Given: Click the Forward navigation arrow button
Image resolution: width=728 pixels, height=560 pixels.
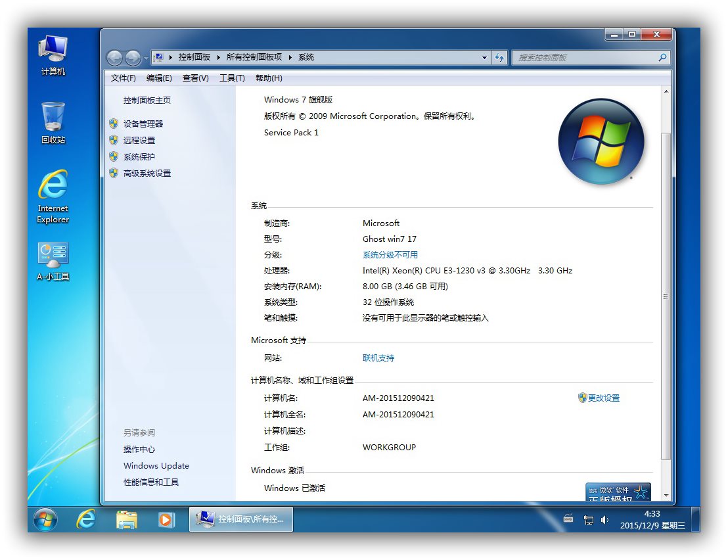Looking at the screenshot, I should [x=133, y=58].
